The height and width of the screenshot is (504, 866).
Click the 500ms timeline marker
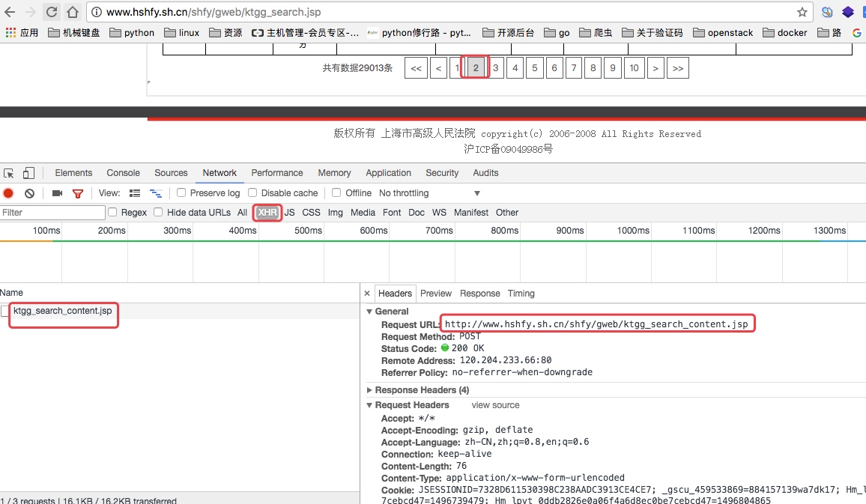click(308, 230)
